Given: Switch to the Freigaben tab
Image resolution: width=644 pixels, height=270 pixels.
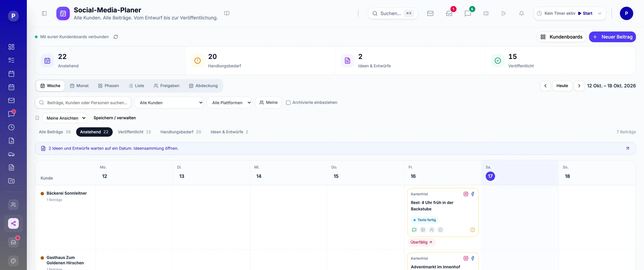Looking at the screenshot, I should pos(166,86).
